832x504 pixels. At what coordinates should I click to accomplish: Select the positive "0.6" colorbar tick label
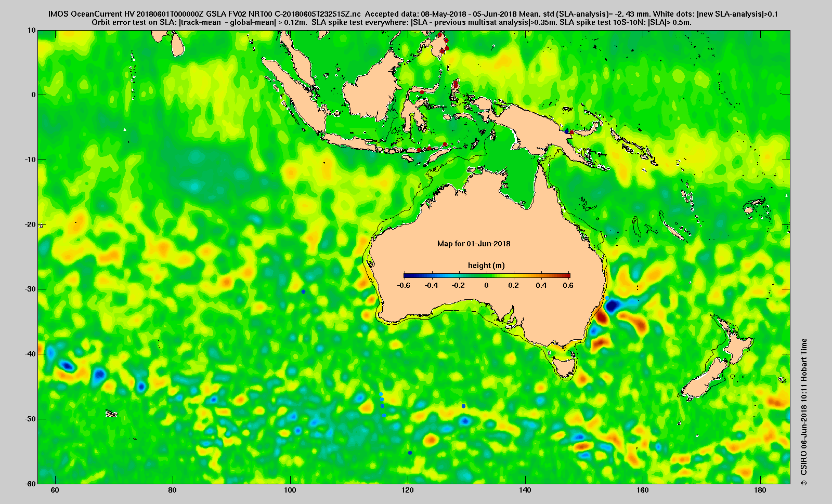tap(568, 285)
